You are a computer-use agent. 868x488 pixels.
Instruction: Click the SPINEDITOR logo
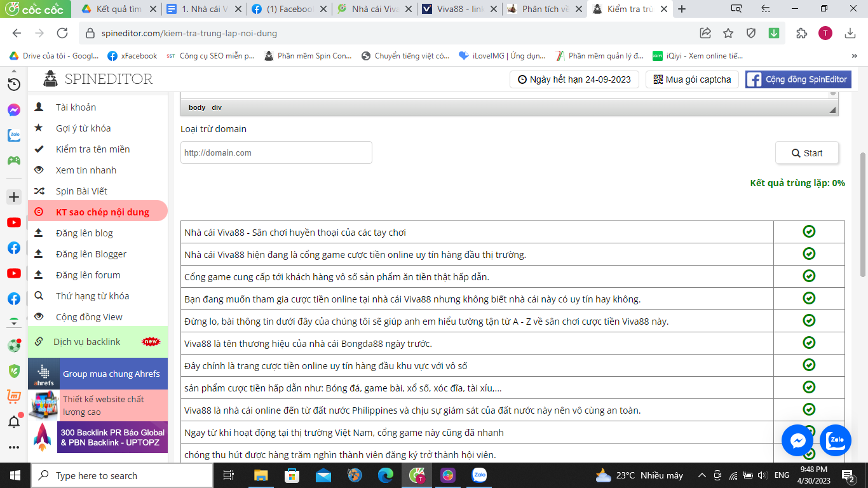coord(98,79)
